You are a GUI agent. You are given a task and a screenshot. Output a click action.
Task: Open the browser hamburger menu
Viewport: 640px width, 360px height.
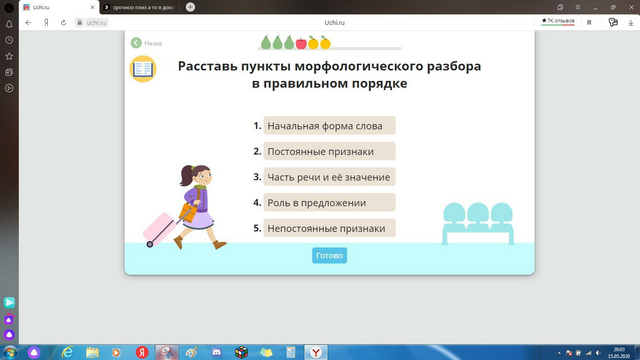tap(578, 7)
